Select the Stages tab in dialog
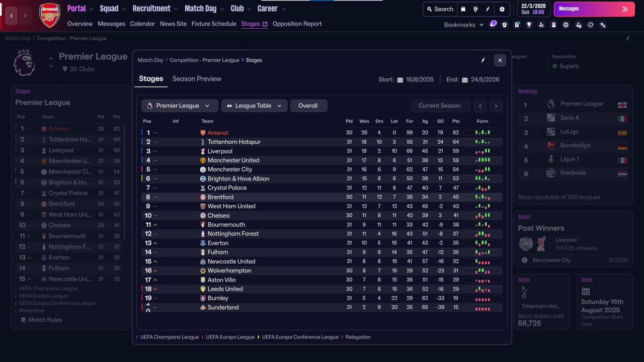644x362 pixels. click(x=151, y=79)
